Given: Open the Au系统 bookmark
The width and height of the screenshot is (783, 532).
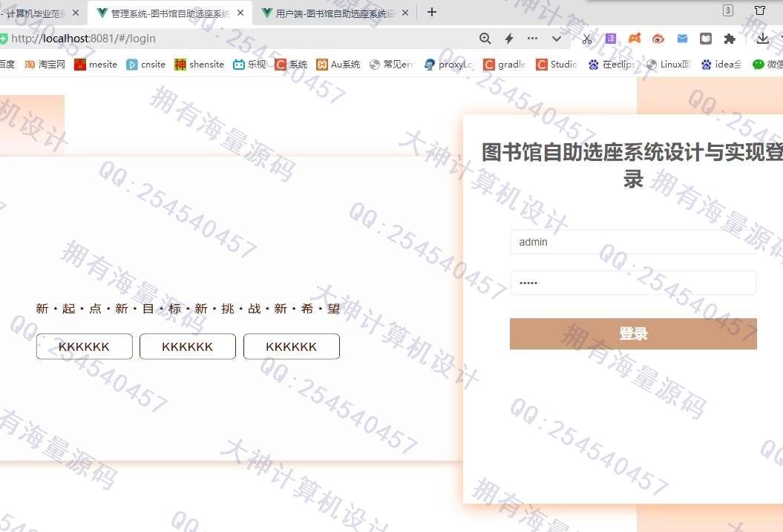Looking at the screenshot, I should (x=338, y=65).
